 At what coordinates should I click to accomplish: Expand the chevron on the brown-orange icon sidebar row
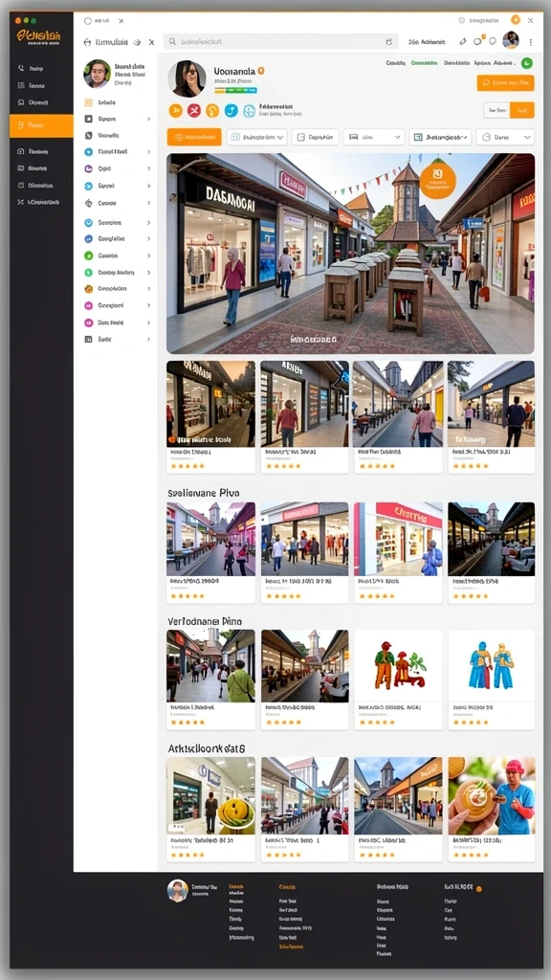click(148, 289)
